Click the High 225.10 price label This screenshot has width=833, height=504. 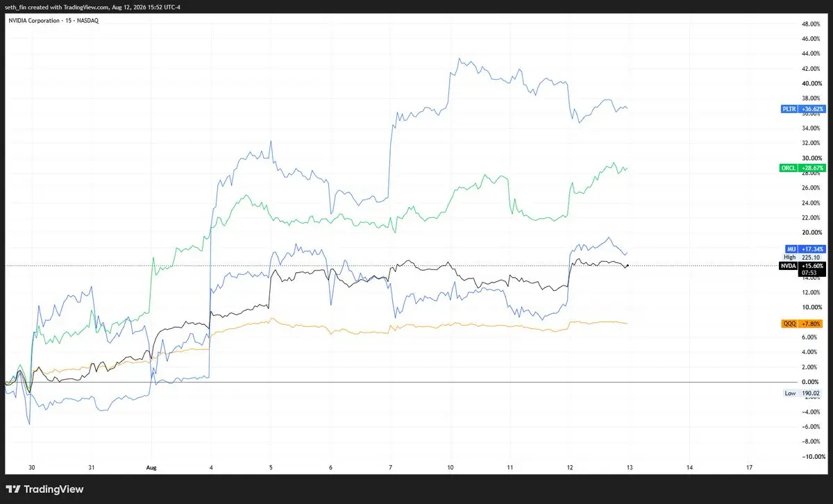(800, 257)
